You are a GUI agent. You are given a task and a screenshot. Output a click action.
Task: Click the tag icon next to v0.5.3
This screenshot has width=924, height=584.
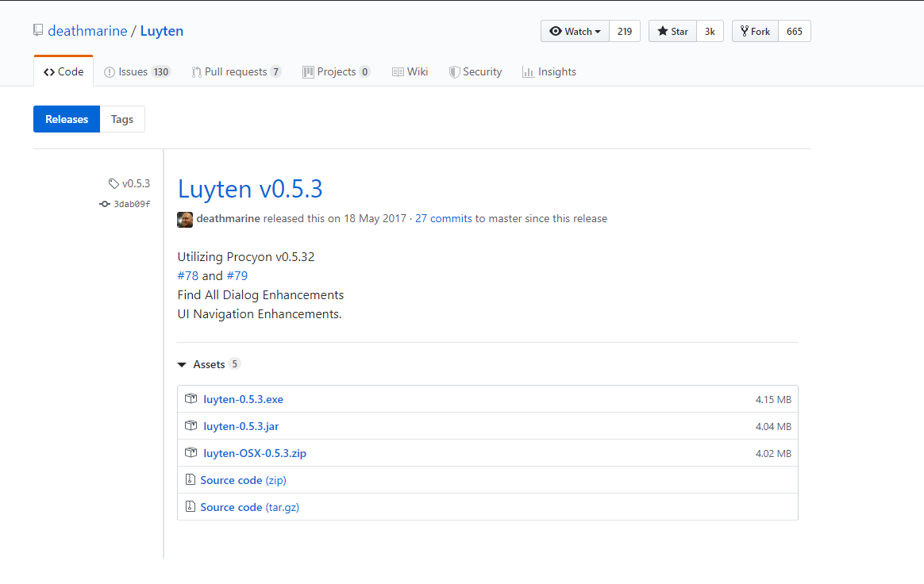[x=114, y=183]
